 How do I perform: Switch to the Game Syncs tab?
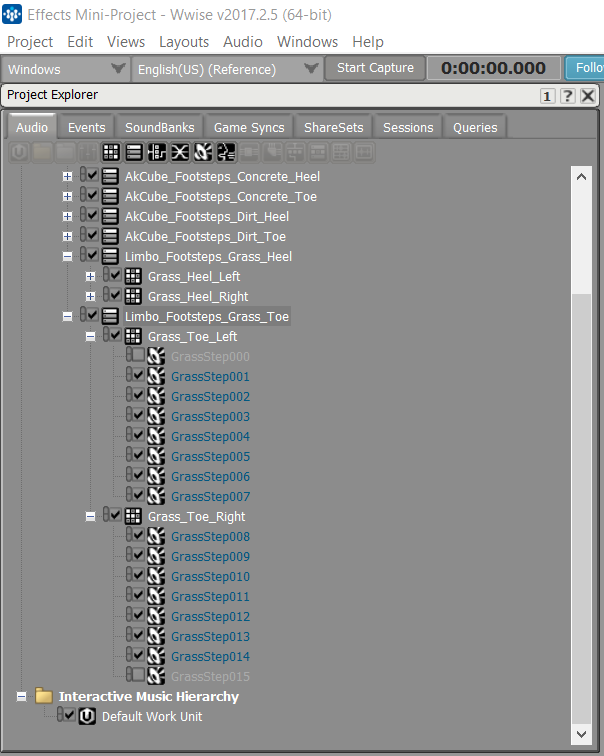coord(249,127)
